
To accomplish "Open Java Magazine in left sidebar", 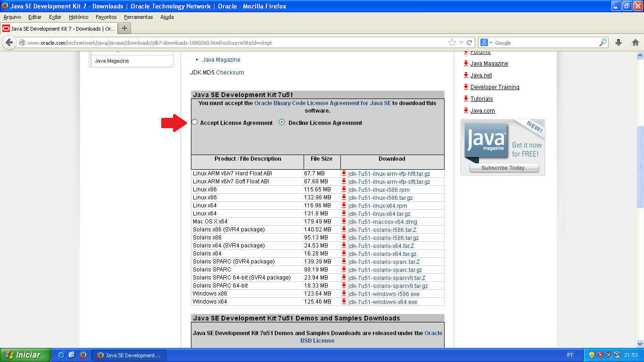I will coord(112,61).
